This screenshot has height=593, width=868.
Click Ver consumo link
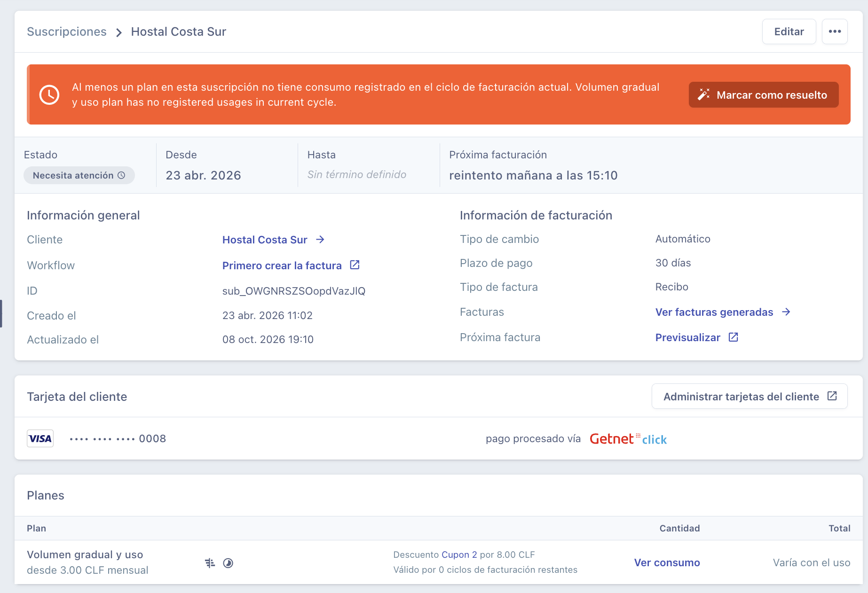[667, 562]
